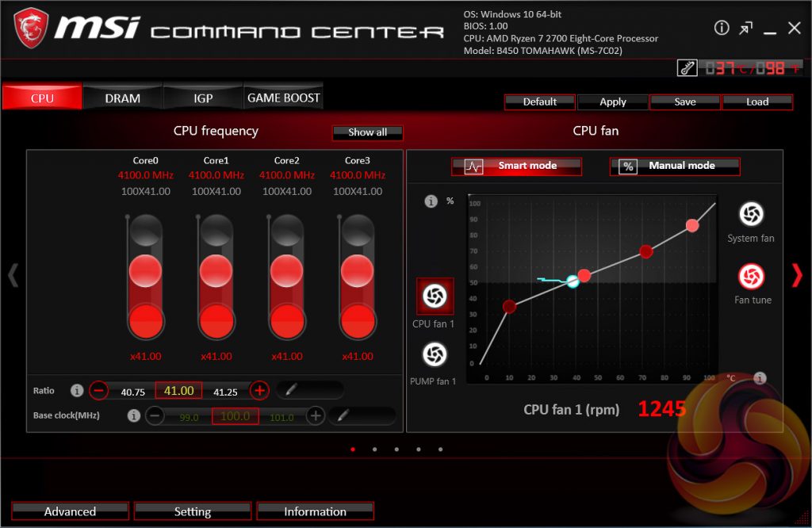Select fan curve point near 90°C
Screen dimensions: 812x528
[692, 225]
